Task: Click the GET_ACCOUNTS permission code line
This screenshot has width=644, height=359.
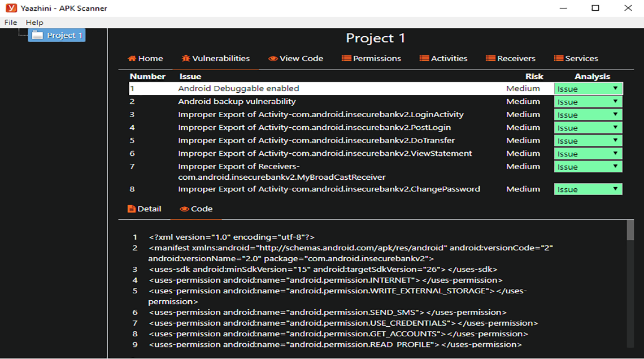Action: 338,334
